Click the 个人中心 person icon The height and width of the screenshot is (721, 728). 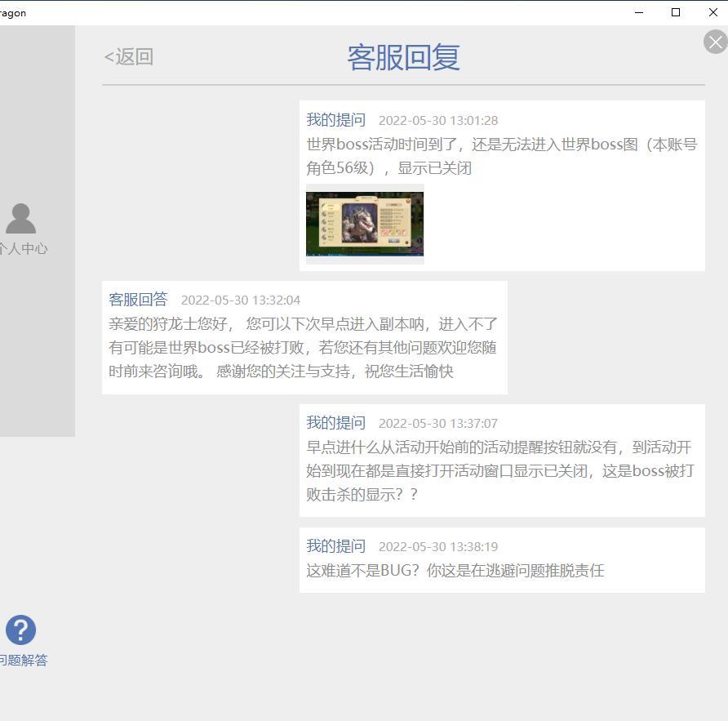(x=21, y=218)
